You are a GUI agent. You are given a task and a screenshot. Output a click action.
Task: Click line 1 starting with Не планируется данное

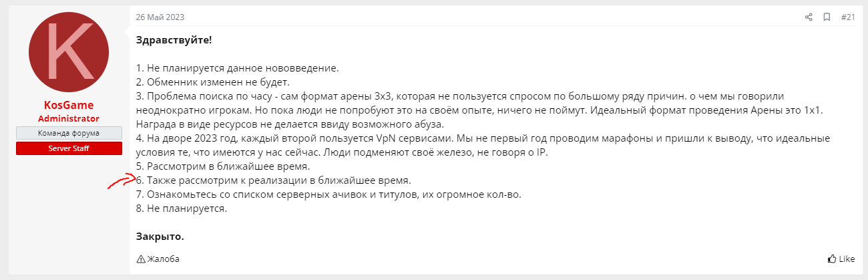tap(238, 68)
